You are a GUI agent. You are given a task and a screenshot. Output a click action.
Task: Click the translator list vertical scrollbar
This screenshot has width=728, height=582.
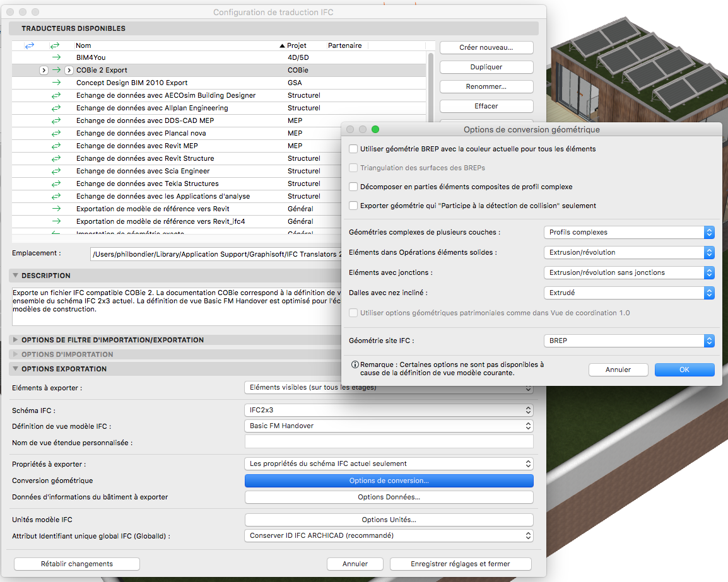tap(431, 95)
